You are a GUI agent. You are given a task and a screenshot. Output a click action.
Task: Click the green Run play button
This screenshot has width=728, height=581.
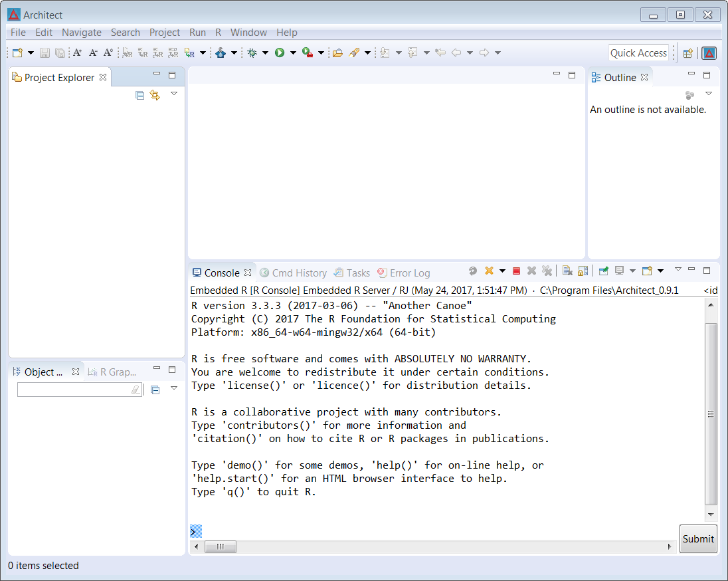pos(280,53)
